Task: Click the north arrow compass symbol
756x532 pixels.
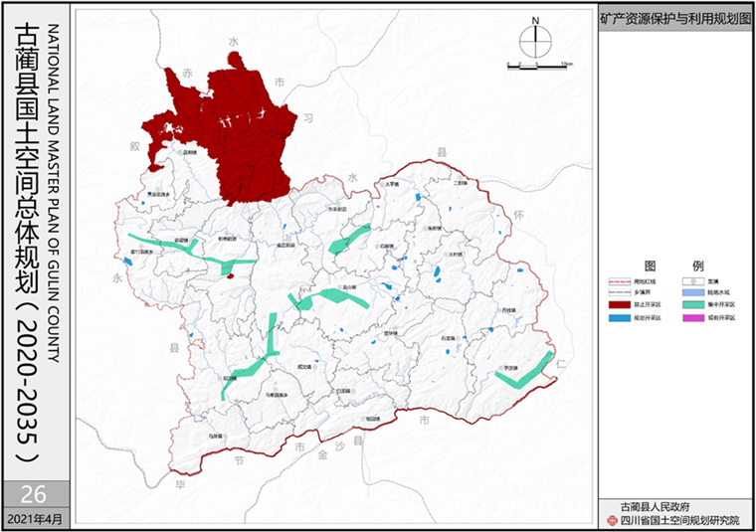Action: click(x=535, y=37)
